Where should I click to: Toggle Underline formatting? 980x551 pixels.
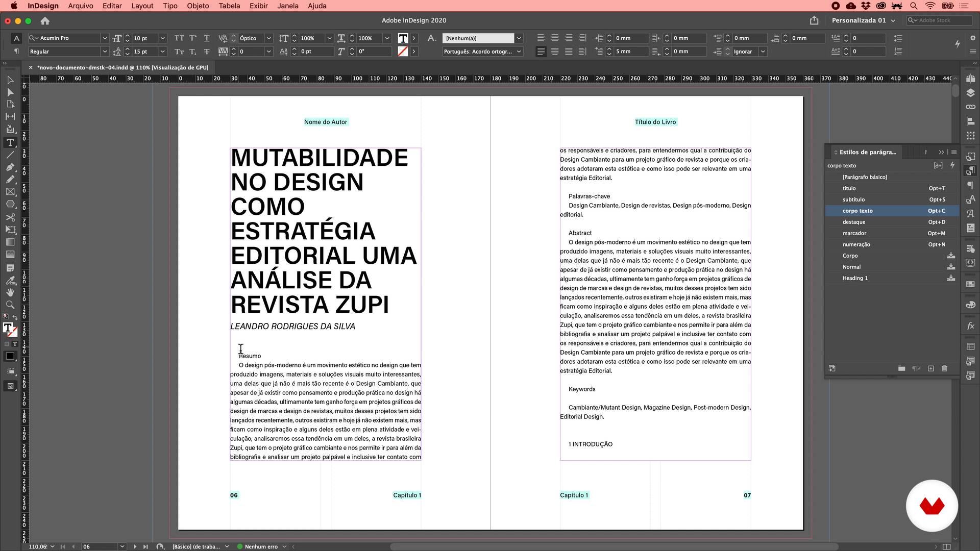(x=207, y=38)
